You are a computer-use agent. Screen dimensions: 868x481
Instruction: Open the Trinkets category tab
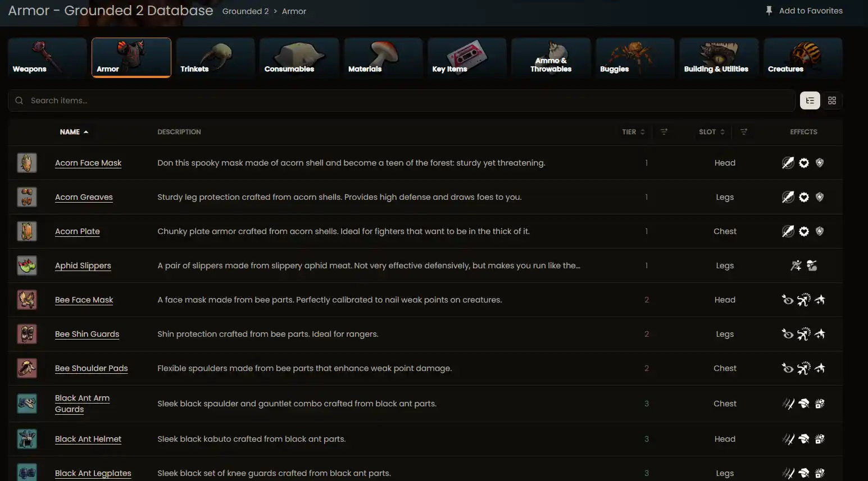[x=215, y=58]
